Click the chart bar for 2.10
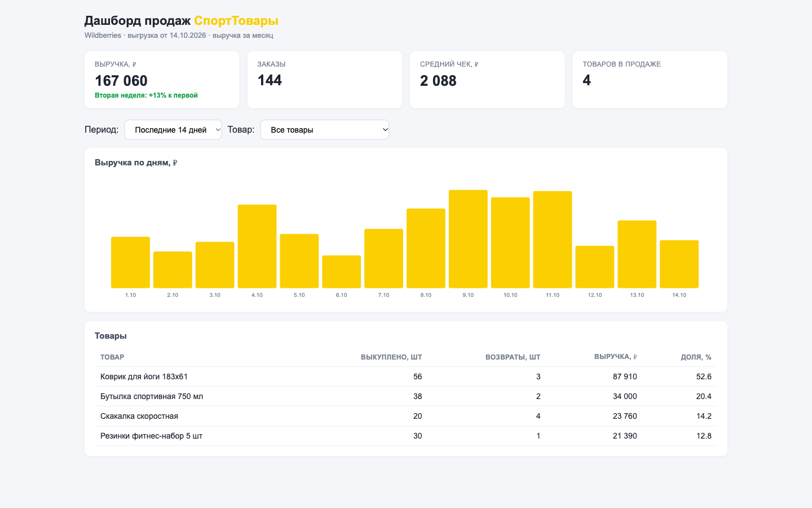 click(x=173, y=270)
